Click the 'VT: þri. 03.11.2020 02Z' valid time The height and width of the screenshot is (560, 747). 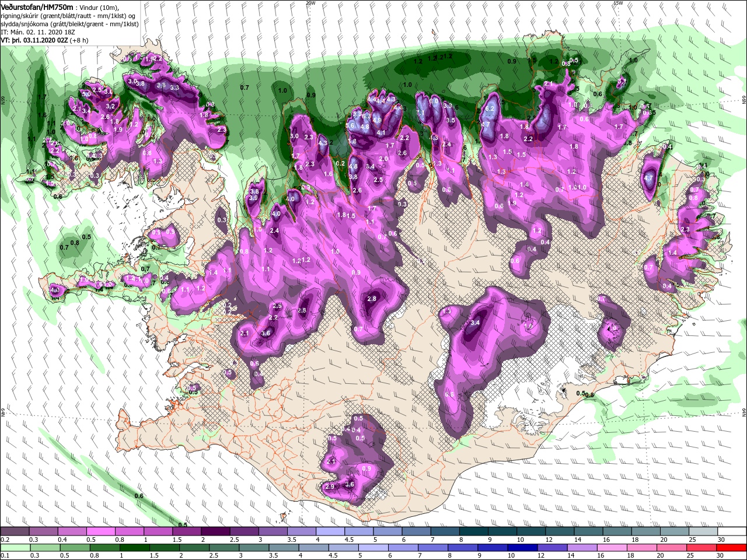pos(34,40)
